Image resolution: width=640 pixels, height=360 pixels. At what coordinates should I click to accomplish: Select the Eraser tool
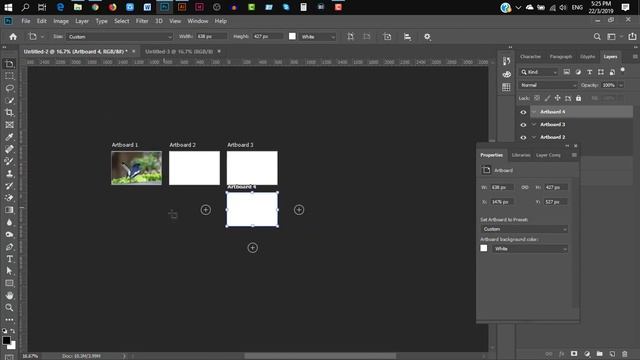click(x=9, y=198)
